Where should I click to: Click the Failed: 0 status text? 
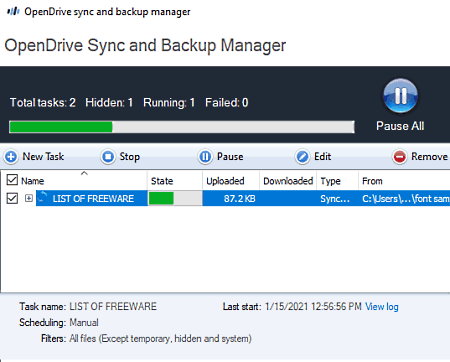[x=227, y=102]
